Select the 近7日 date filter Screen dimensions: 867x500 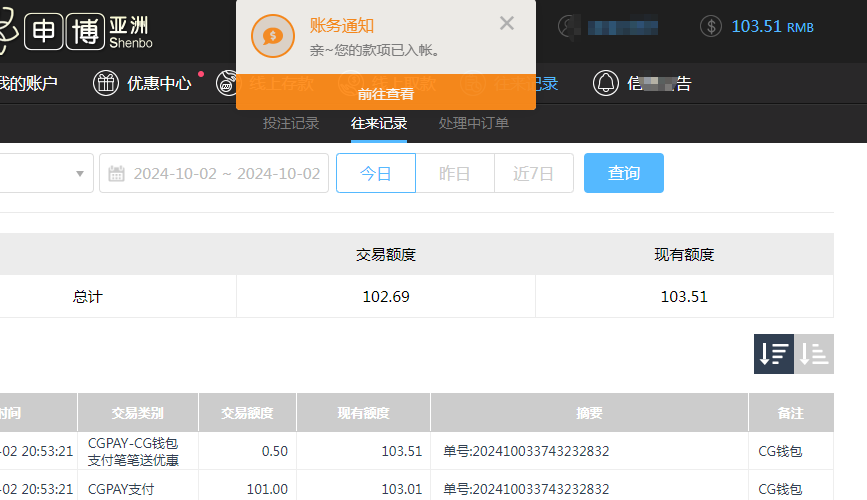click(x=533, y=173)
